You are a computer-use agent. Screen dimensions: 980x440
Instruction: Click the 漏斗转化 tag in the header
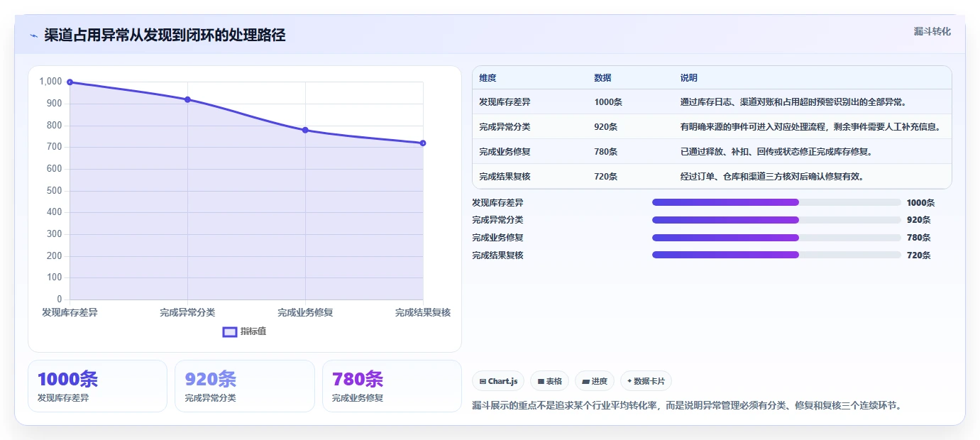[x=932, y=31]
